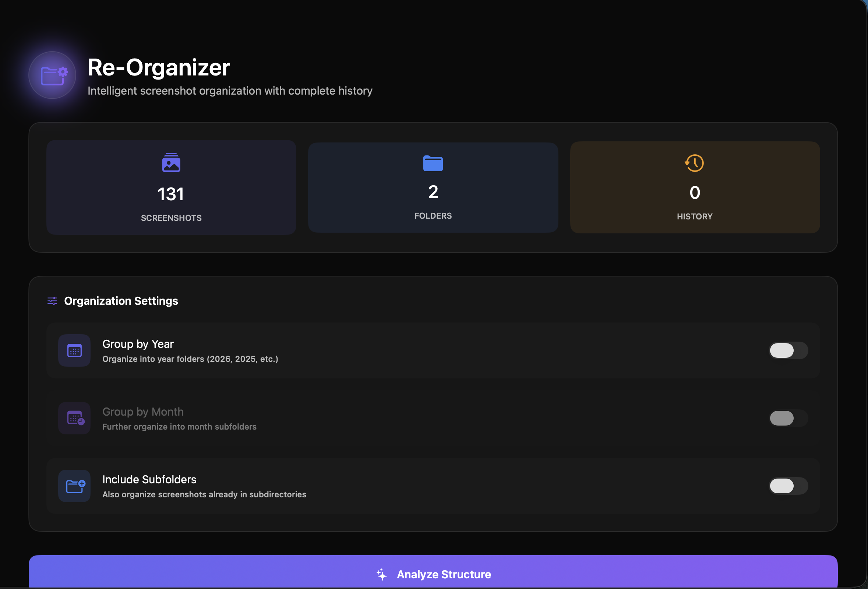Viewport: 868px width, 589px height.
Task: Click the history clock icon
Action: [694, 163]
